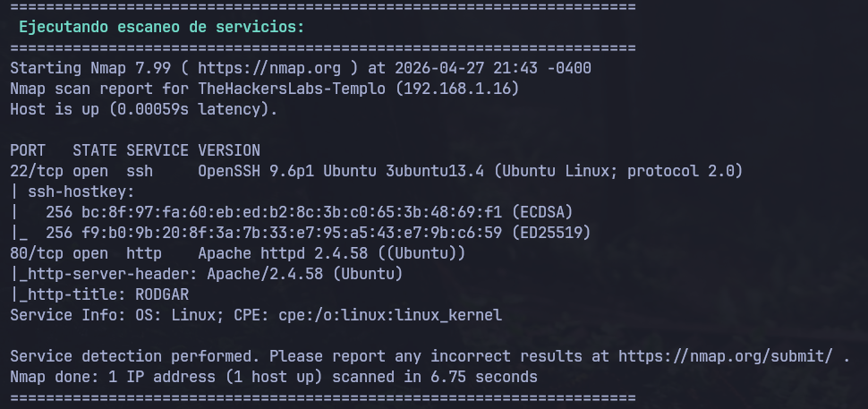Open the https://nmap.org link in the Starting line
This screenshot has width=868, height=409.
pyautogui.click(x=269, y=69)
